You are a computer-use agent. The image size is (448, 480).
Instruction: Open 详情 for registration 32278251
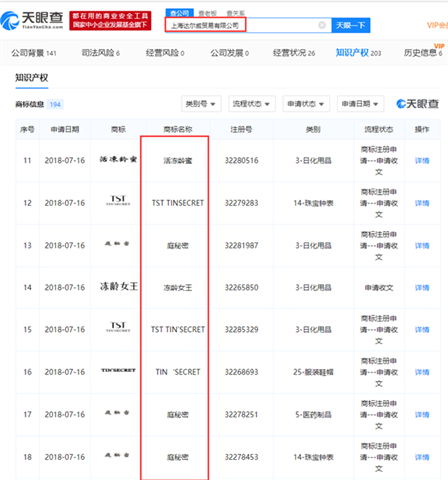click(x=422, y=415)
